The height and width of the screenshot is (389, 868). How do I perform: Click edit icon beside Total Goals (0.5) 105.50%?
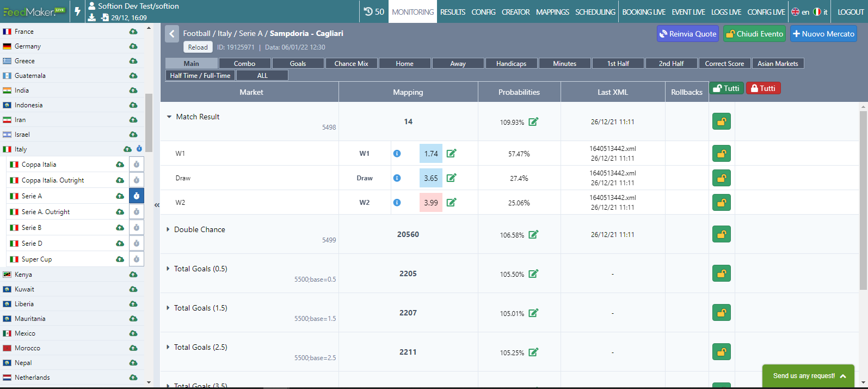coord(533,273)
